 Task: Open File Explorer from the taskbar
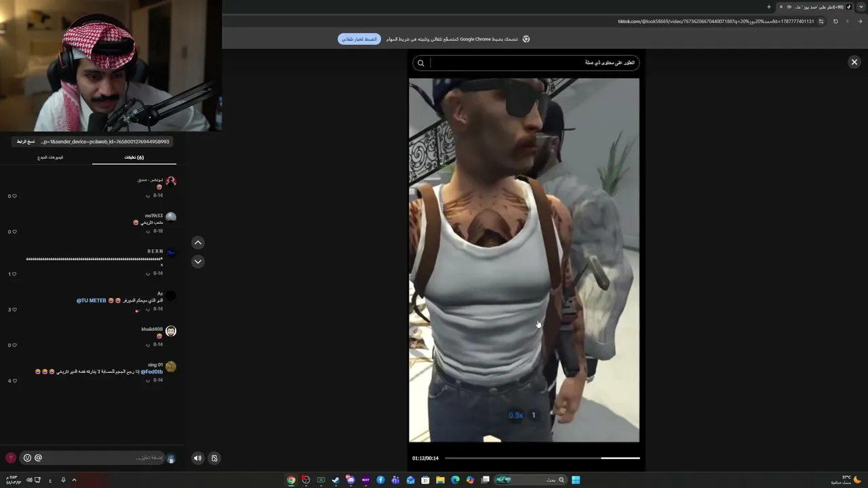click(440, 480)
